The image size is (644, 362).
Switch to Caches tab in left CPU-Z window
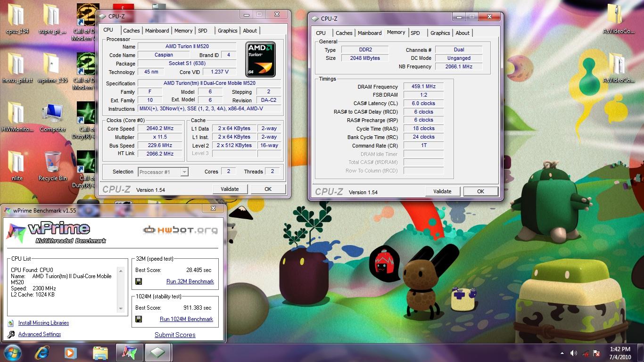tap(132, 31)
